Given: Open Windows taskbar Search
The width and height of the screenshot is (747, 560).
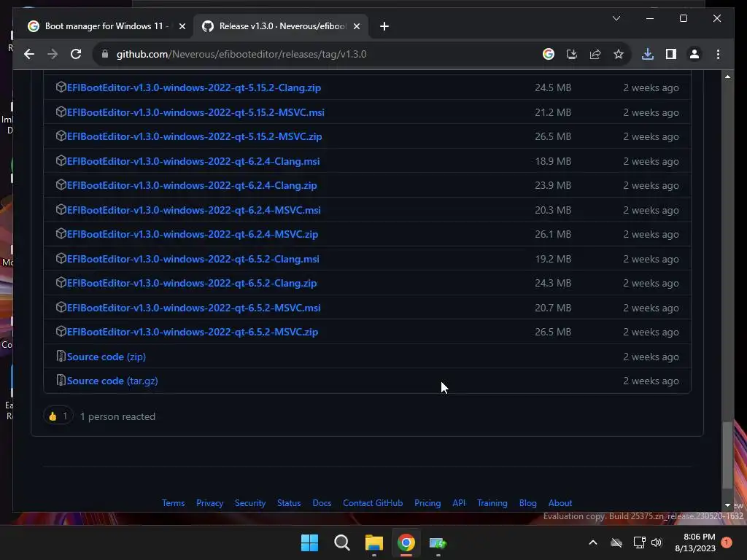Looking at the screenshot, I should (341, 542).
